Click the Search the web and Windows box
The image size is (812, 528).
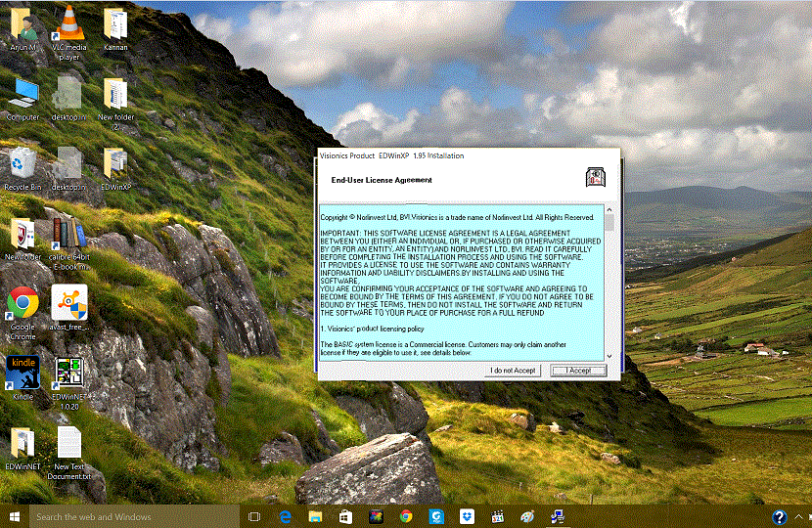134,516
